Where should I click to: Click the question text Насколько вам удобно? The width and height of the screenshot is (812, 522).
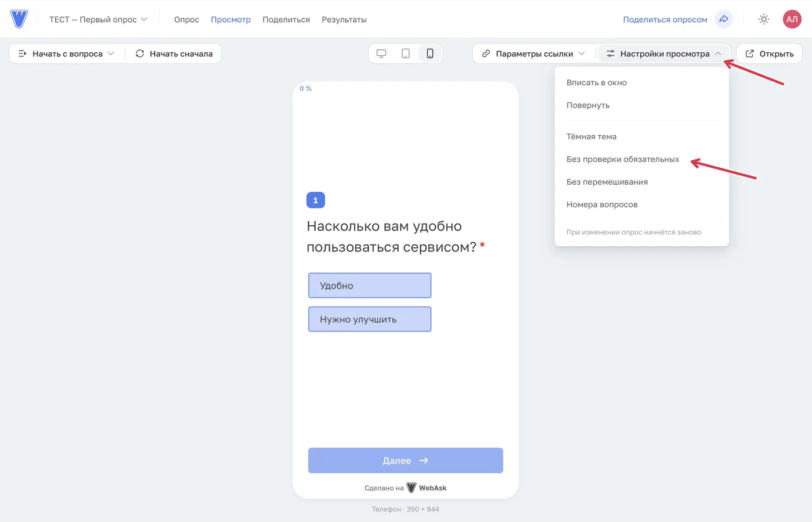(395, 236)
